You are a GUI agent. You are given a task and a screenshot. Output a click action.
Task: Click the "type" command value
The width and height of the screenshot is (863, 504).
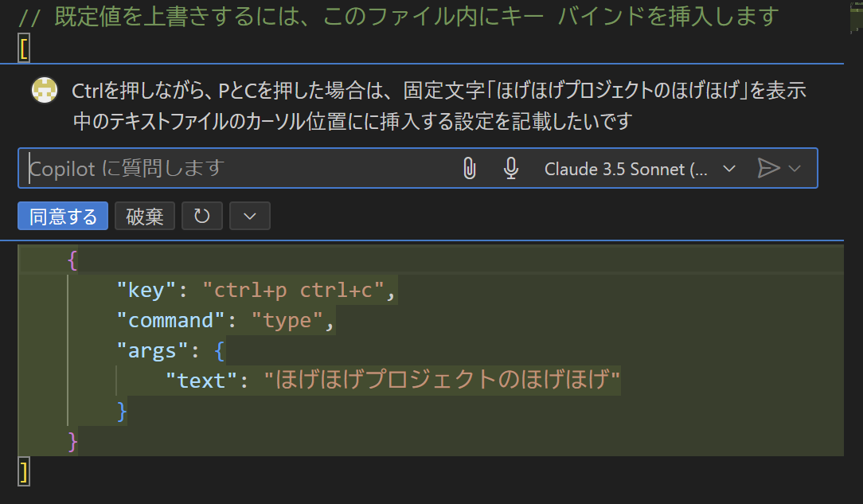pos(287,320)
